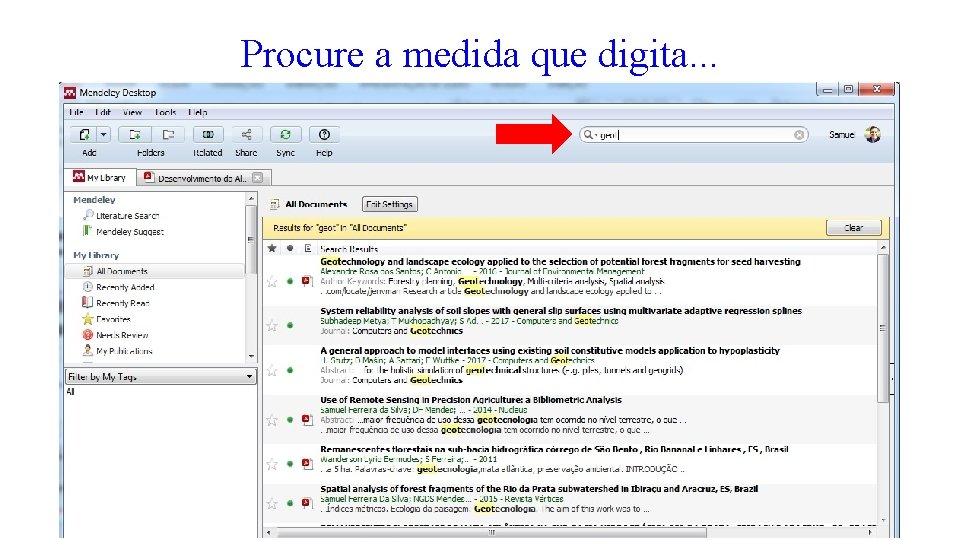Click the sidebar scroll down arrow

click(251, 356)
